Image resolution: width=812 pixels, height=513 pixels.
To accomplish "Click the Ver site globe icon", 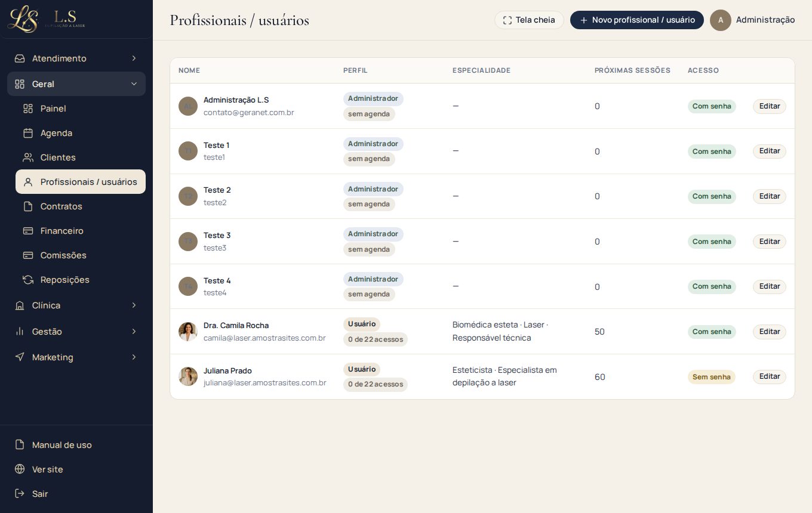I will tap(20, 469).
